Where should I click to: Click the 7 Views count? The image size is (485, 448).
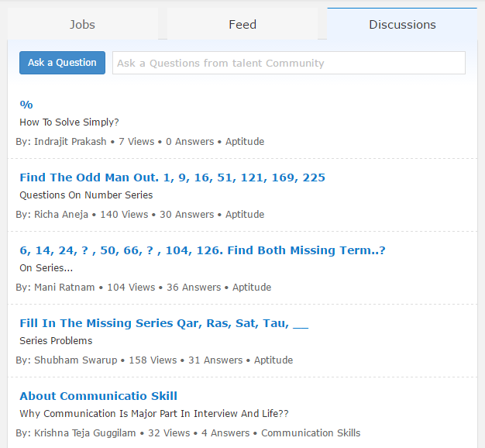pyautogui.click(x=136, y=142)
